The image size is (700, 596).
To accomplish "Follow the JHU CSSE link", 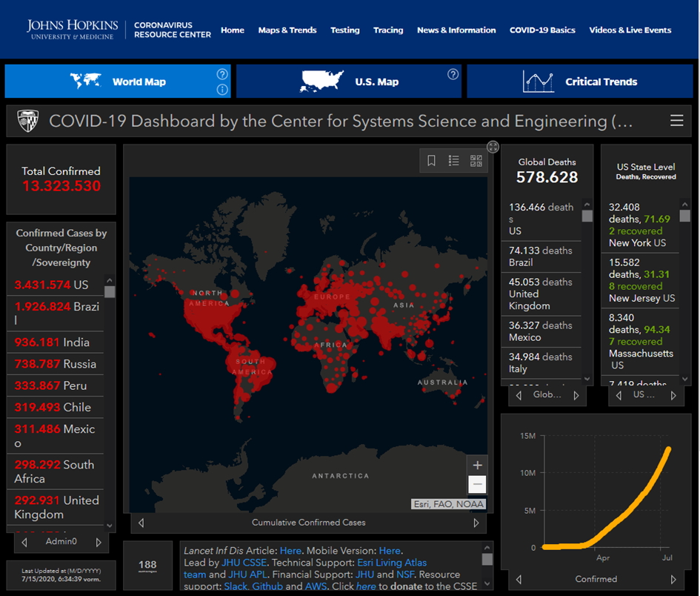I will point(244,563).
